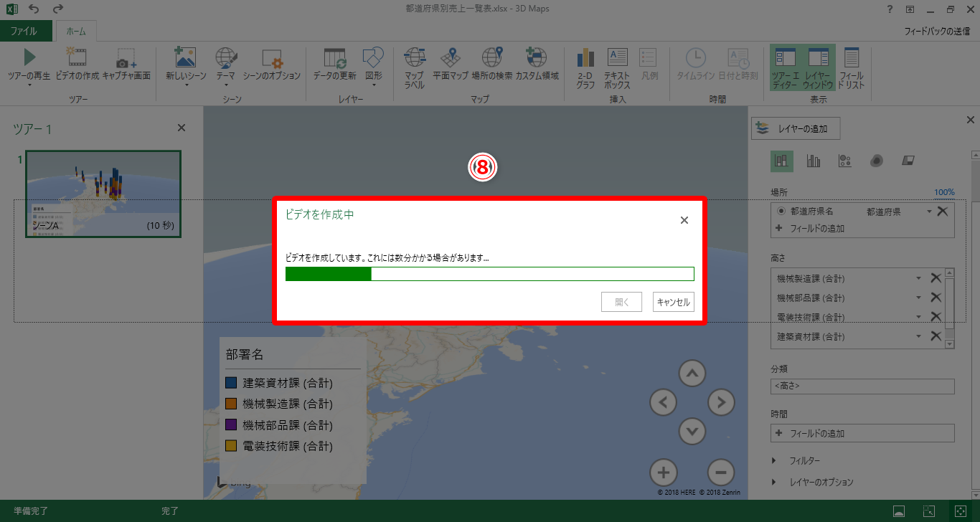Click the Capture Screen (キャプチャ画面) icon
The image size is (980, 522).
(x=126, y=59)
